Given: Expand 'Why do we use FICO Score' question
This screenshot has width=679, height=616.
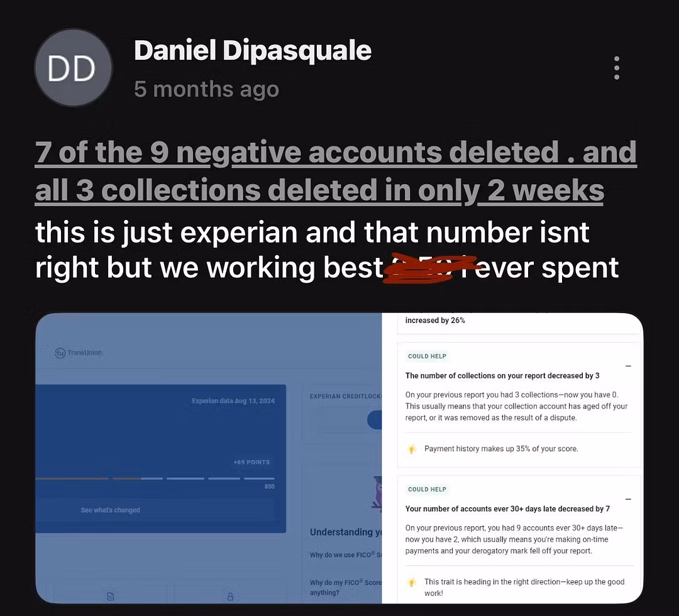Looking at the screenshot, I should point(346,555).
